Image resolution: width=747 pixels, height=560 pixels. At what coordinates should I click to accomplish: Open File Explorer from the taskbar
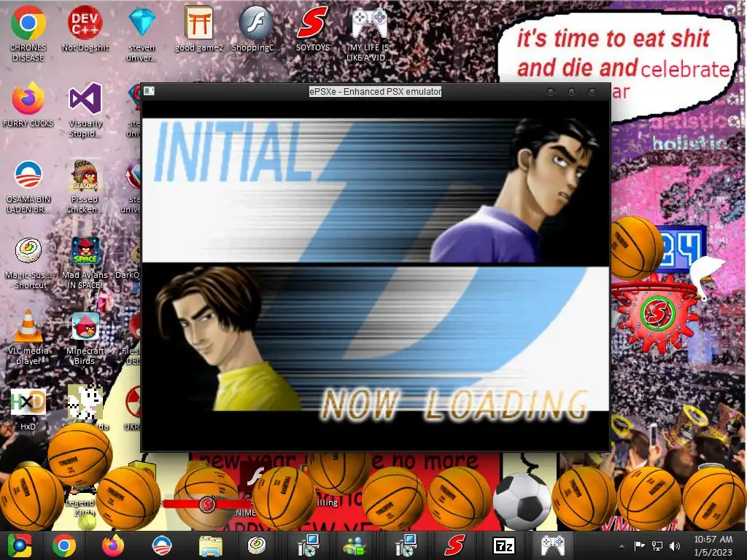coord(210,545)
